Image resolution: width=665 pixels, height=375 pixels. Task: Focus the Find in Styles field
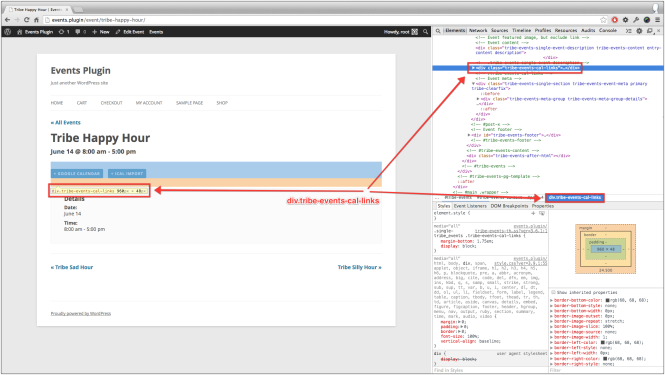coord(490,370)
